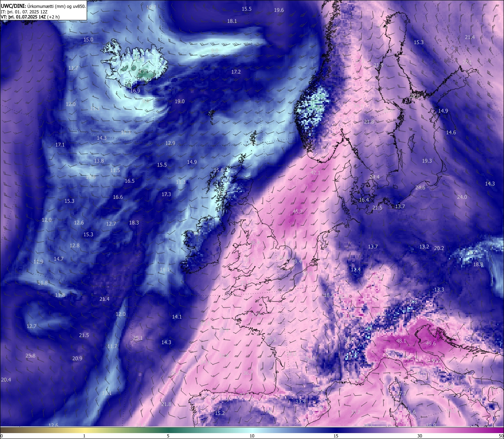This screenshot has width=504, height=439.
Task: Click the 12.9 value label
Action: click(170, 143)
